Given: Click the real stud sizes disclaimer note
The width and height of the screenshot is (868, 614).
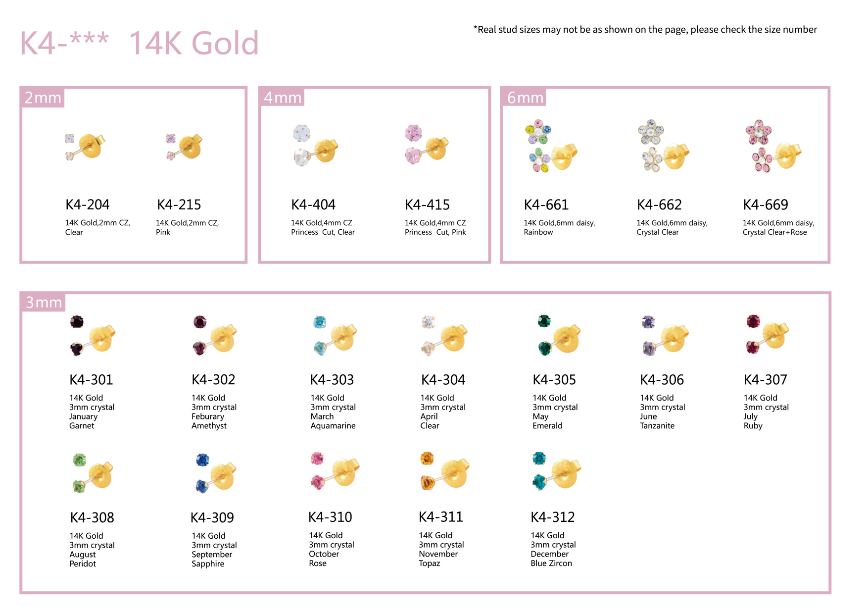Looking at the screenshot, I should [645, 30].
